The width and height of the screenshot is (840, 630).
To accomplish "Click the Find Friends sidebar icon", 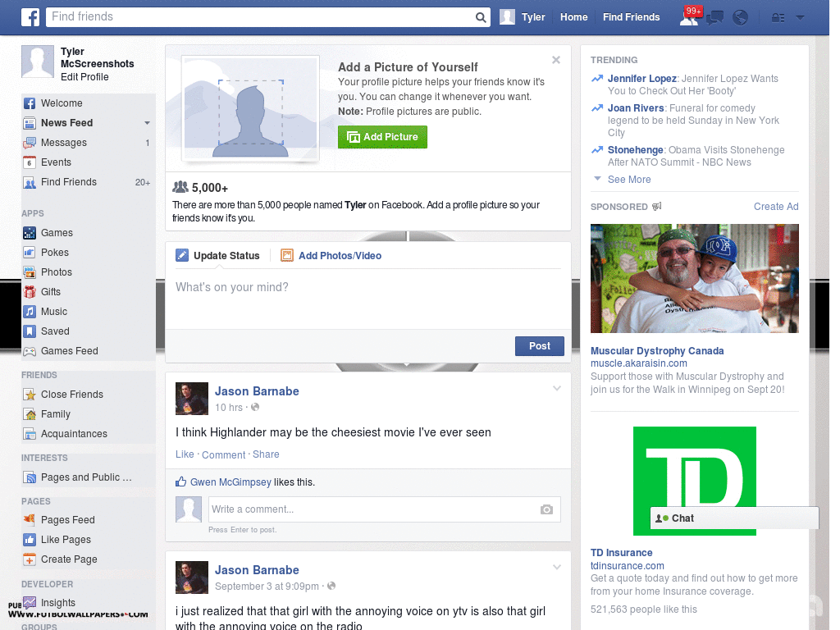I will [30, 183].
